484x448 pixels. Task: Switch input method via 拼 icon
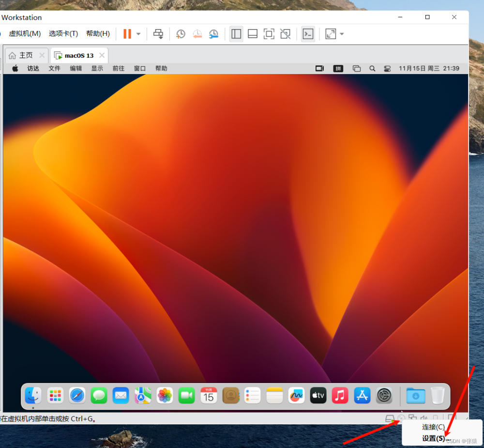(338, 68)
